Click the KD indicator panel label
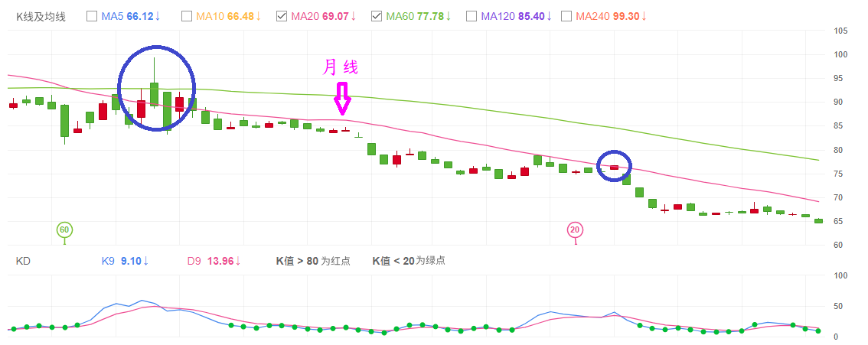868x345 pixels. 23,261
